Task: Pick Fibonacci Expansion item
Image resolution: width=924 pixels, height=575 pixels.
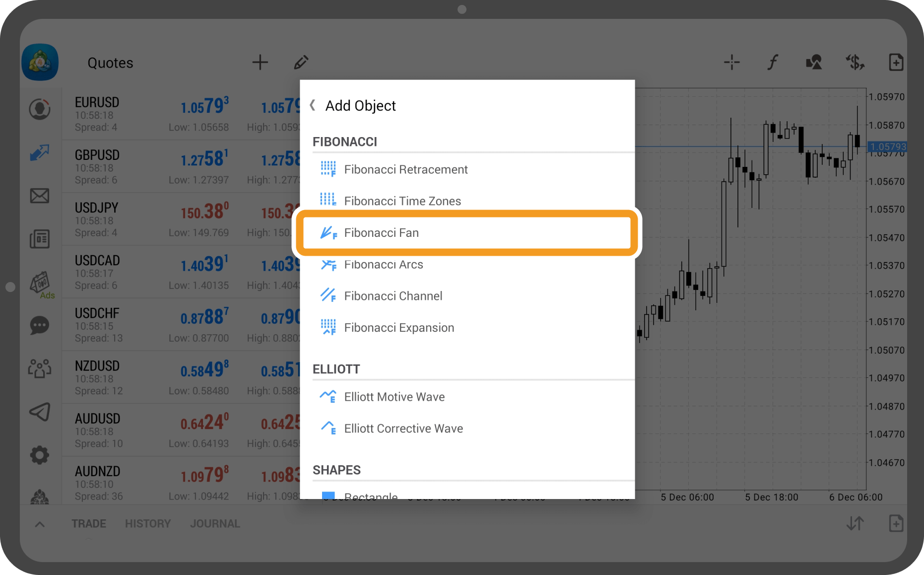Action: pos(398,328)
